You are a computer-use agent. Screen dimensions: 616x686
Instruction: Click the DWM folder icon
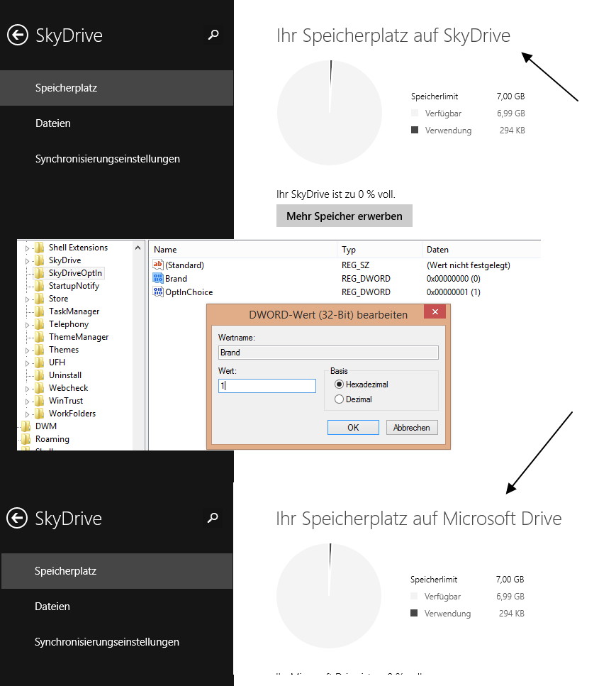(x=26, y=426)
